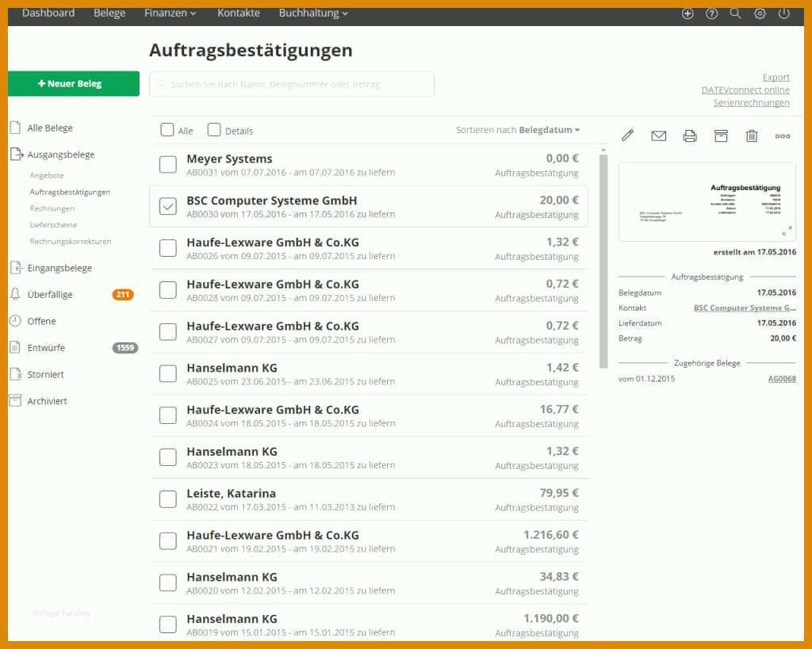Click the trash delete icon
Image resolution: width=812 pixels, height=649 pixels.
[x=752, y=136]
